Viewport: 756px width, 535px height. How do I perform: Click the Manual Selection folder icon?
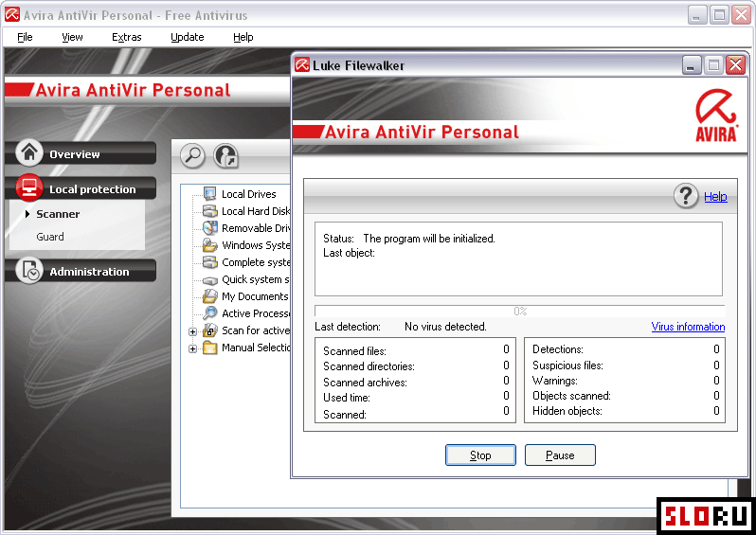coord(209,347)
